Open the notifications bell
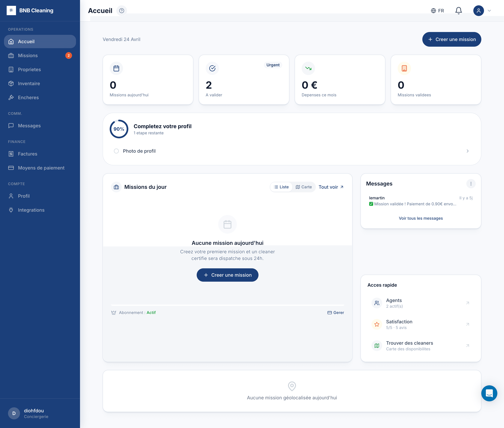Screen dimensions: 504x428 click(x=459, y=10)
